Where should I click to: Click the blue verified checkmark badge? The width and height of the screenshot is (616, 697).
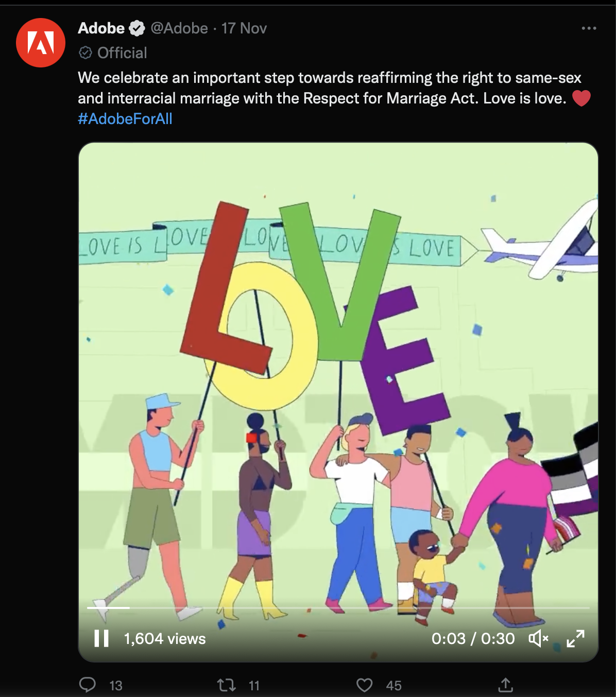136,28
